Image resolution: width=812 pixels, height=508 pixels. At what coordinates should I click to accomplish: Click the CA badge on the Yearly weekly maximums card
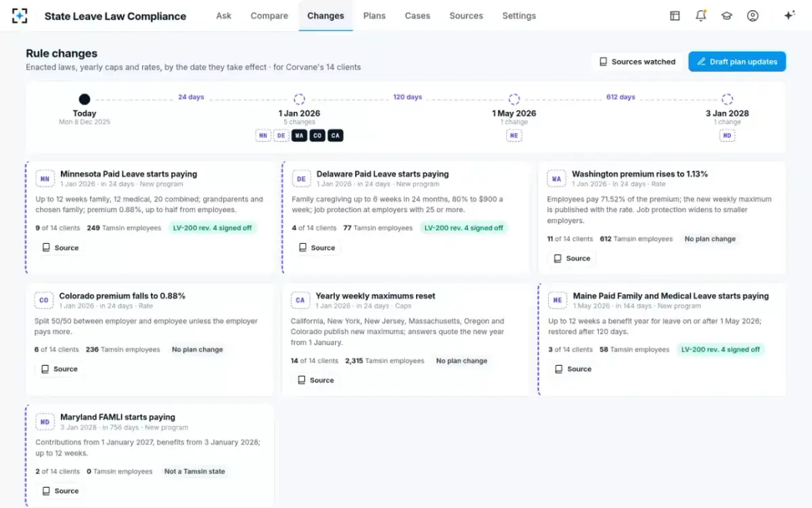coord(300,300)
